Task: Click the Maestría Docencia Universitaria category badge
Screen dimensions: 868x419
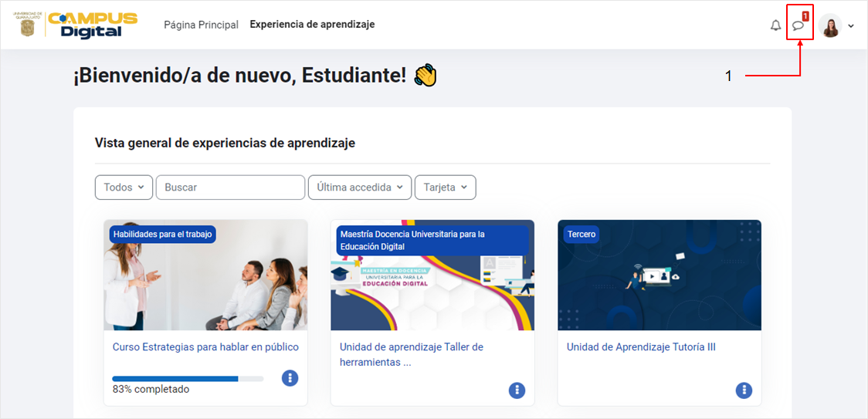Action: point(432,240)
